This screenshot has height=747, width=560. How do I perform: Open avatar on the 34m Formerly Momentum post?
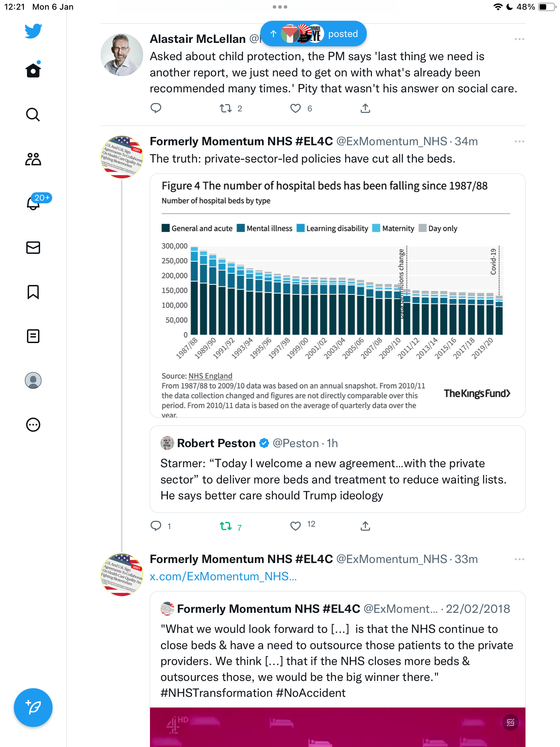point(122,157)
